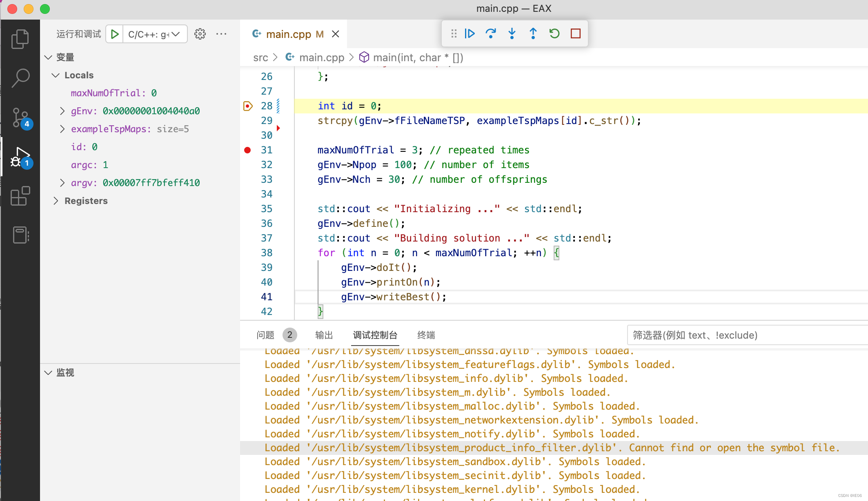Image resolution: width=868 pixels, height=501 pixels.
Task: Click the Step Out debug icon
Action: pos(533,33)
